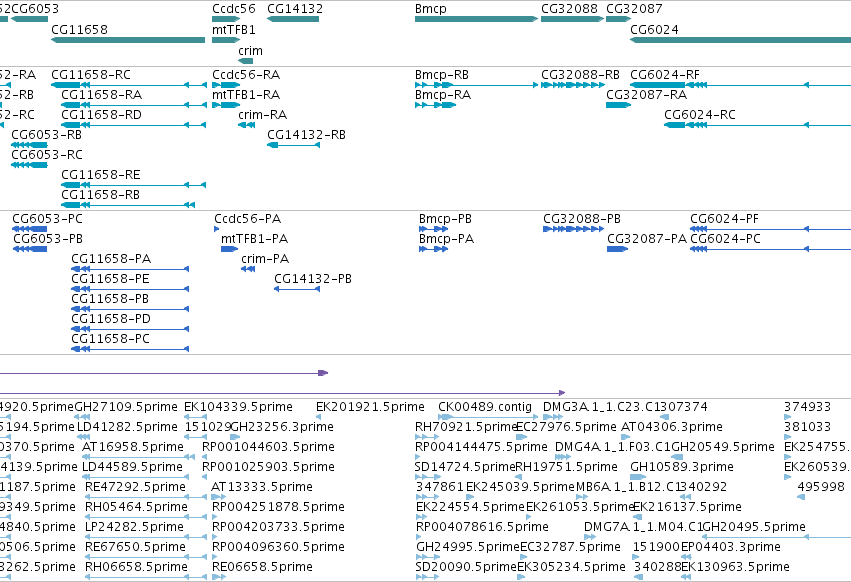Click transcript Ccdc56-RA
This screenshot has height=582, width=851.
pos(226,85)
